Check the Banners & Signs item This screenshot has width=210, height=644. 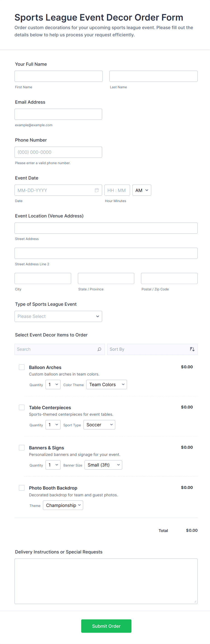pos(22,448)
